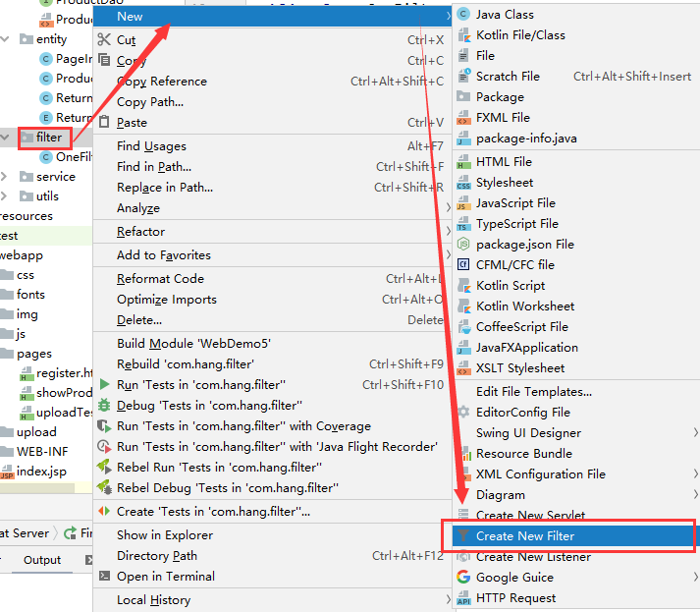Open the New submenu
This screenshot has height=612, width=700.
pyautogui.click(x=273, y=17)
